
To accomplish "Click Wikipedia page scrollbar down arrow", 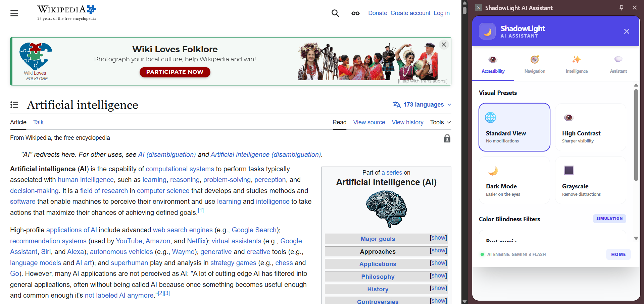I will coord(464,301).
